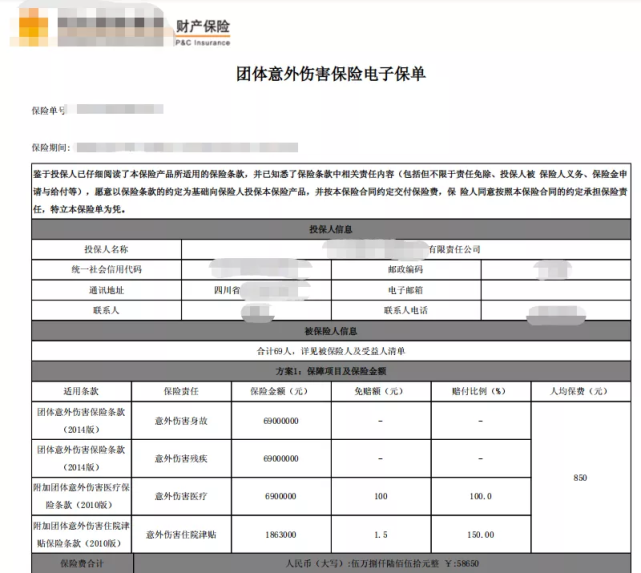Click the 方案1 coverage section header
This screenshot has width=641, height=573.
click(x=331, y=371)
